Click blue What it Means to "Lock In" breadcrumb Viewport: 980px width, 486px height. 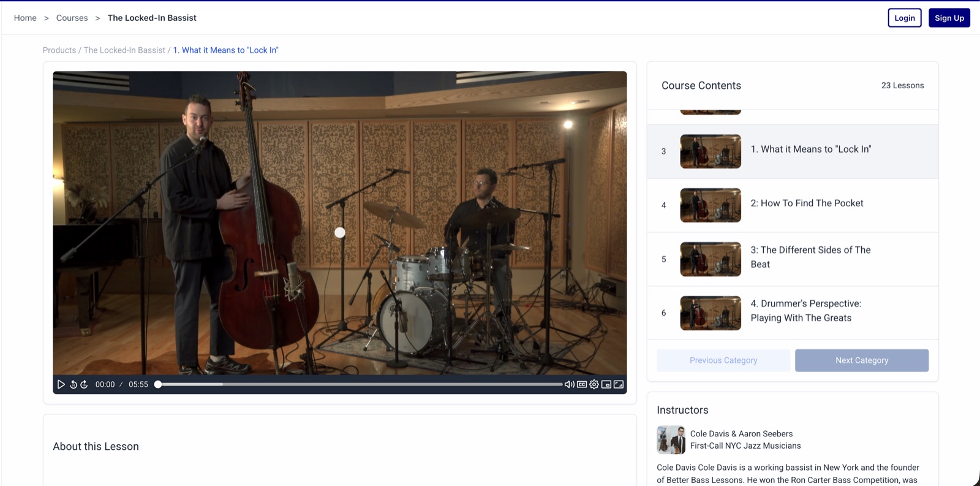tap(225, 50)
